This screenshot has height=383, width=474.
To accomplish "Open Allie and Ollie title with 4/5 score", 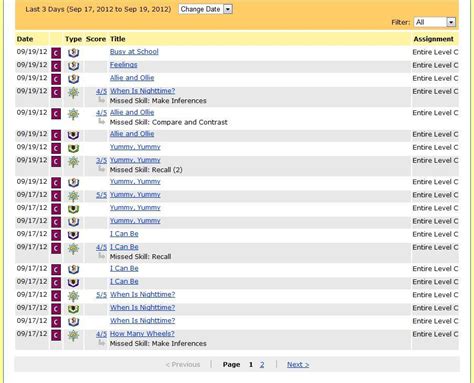I will pos(132,113).
